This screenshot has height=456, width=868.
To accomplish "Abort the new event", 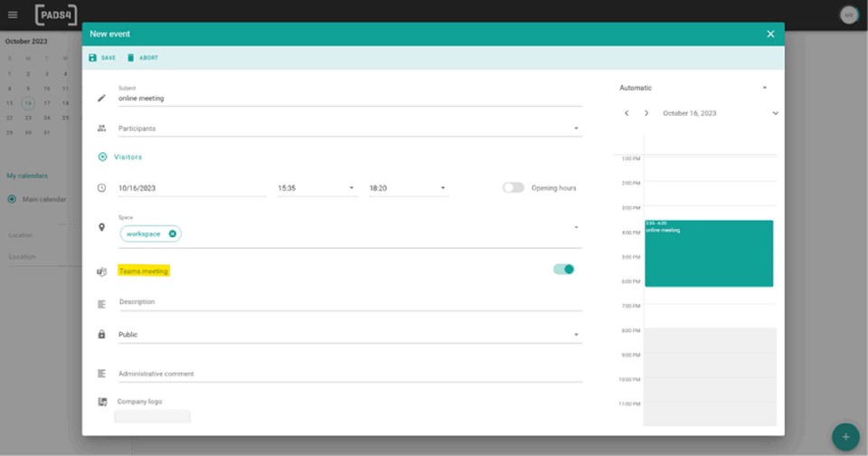I will click(143, 58).
